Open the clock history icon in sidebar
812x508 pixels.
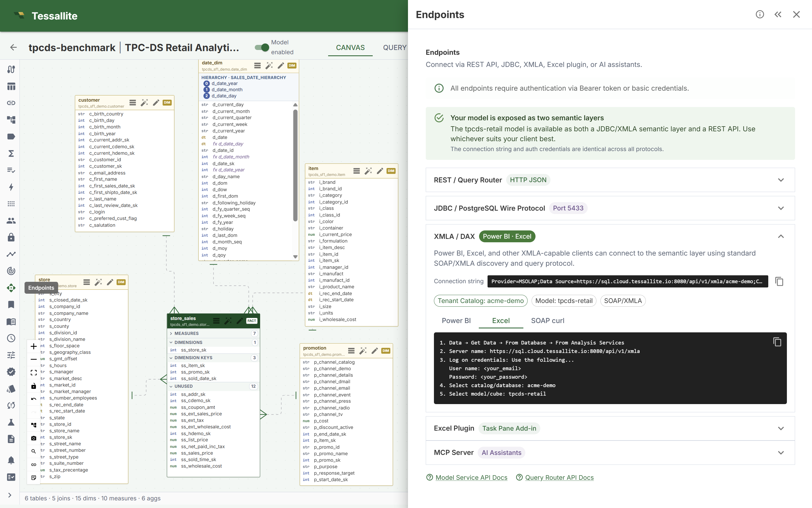coord(11,338)
